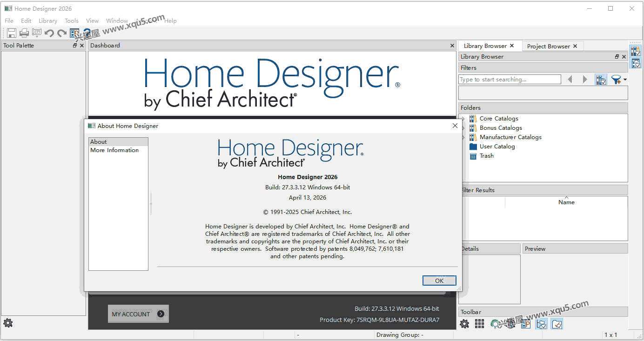Click the add filter funnel icon
The image size is (644, 341).
616,80
